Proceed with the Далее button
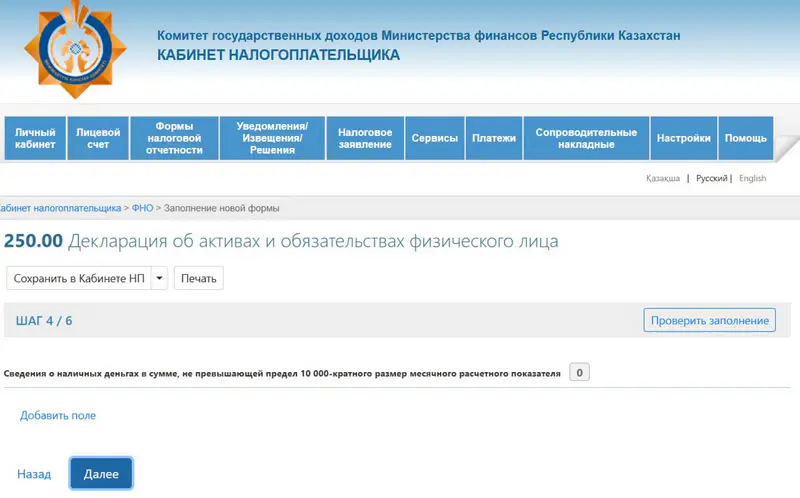The image size is (800, 498). 101,474
